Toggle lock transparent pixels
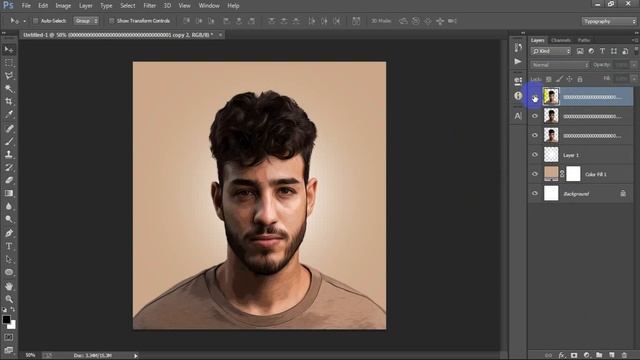 [549, 79]
